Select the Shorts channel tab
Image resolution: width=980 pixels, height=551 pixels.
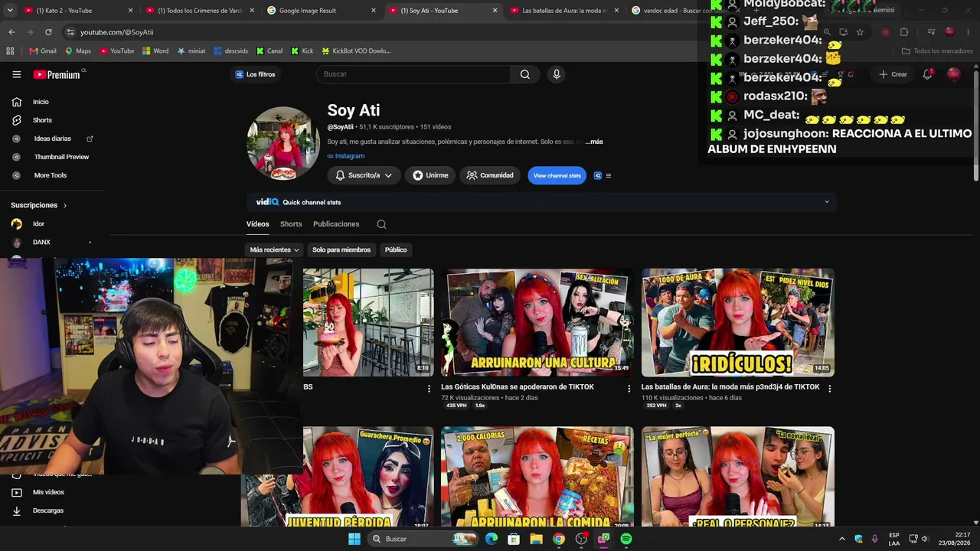[291, 224]
